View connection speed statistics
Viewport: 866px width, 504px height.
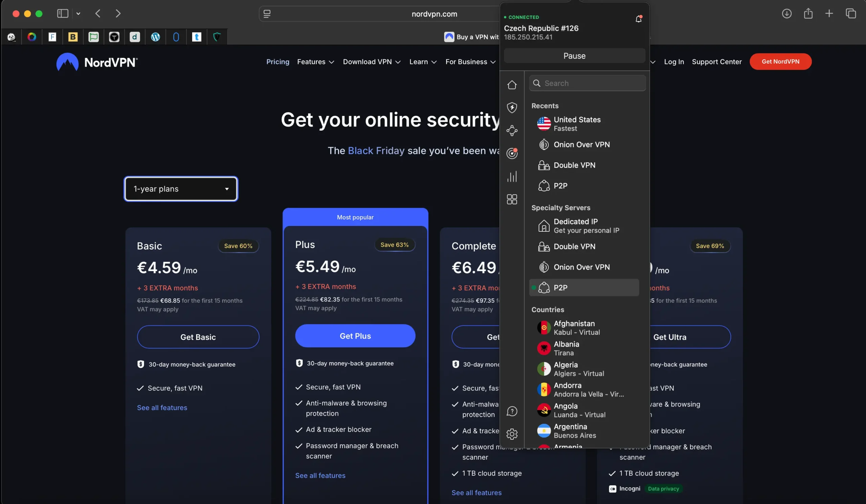click(512, 177)
